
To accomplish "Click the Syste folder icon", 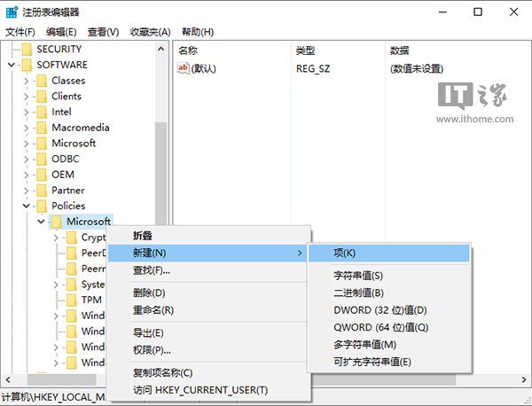I will coord(72,285).
